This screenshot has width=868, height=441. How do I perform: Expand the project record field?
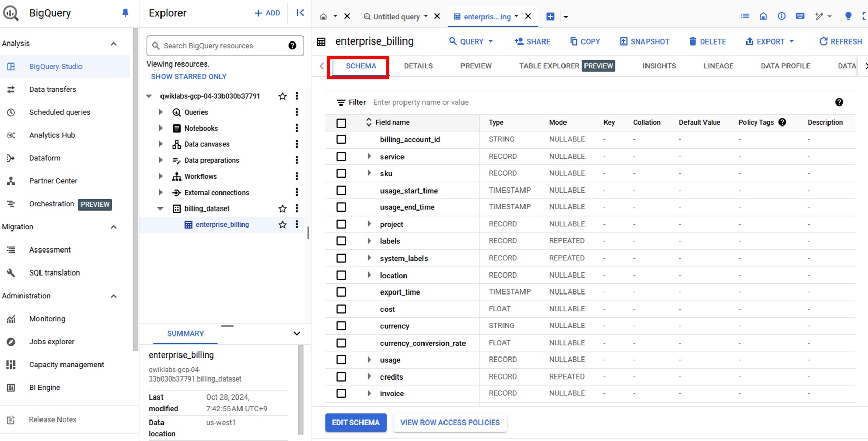(369, 224)
